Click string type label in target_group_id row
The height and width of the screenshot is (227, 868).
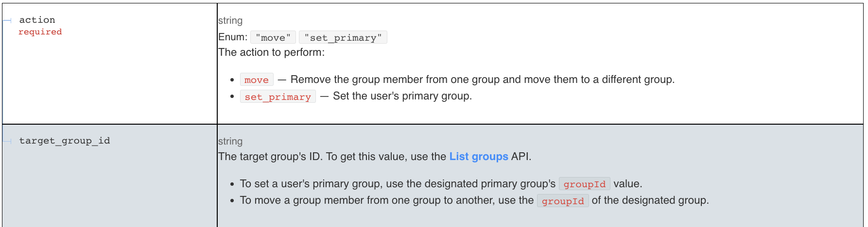click(230, 141)
